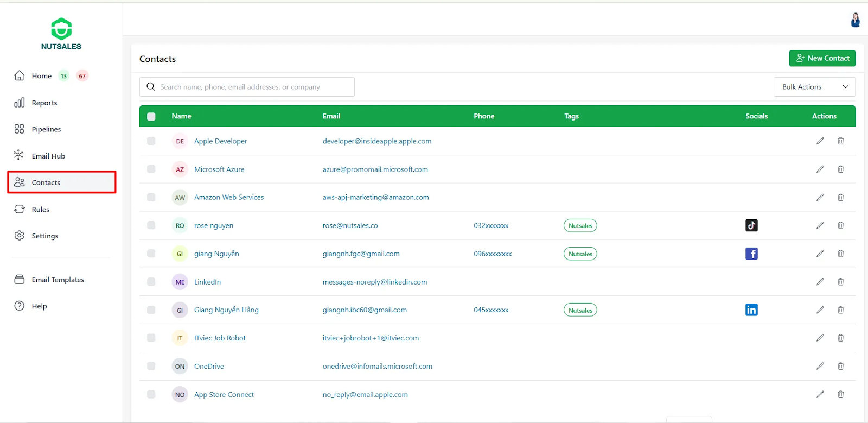The height and width of the screenshot is (423, 868).
Task: Open Giang Nguyễn Hằng's LinkedIn social icon
Action: (x=751, y=310)
